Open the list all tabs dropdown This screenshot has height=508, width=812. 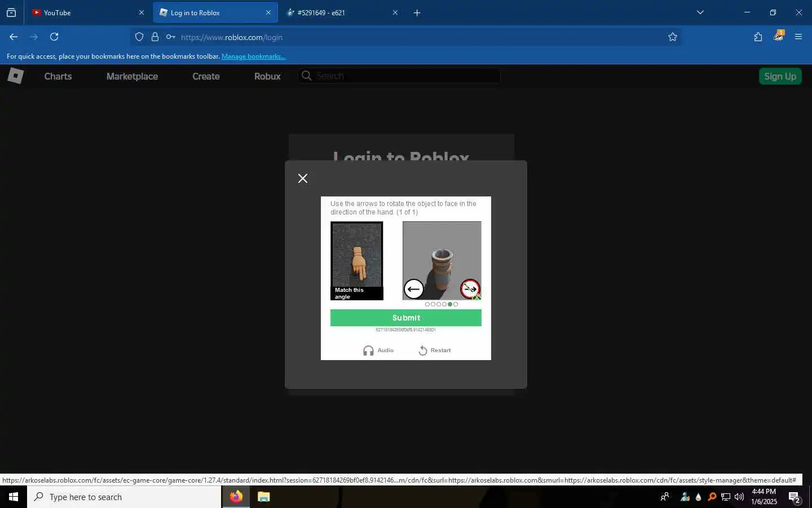tap(700, 12)
